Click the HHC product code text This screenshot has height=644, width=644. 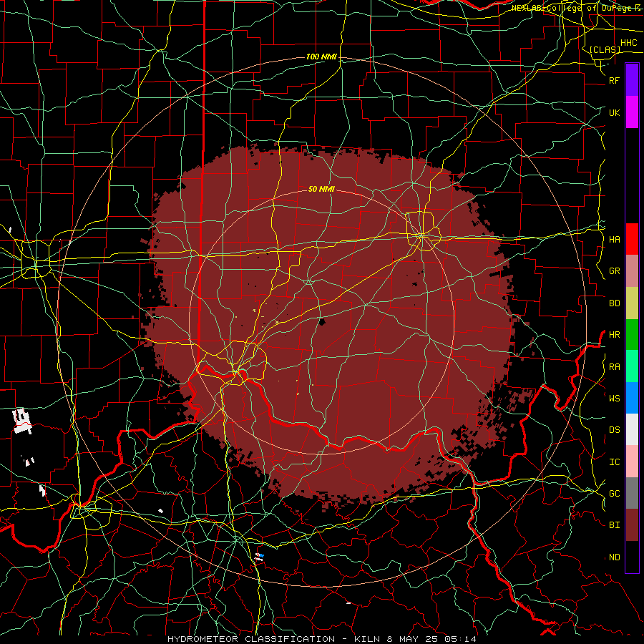pos(628,43)
